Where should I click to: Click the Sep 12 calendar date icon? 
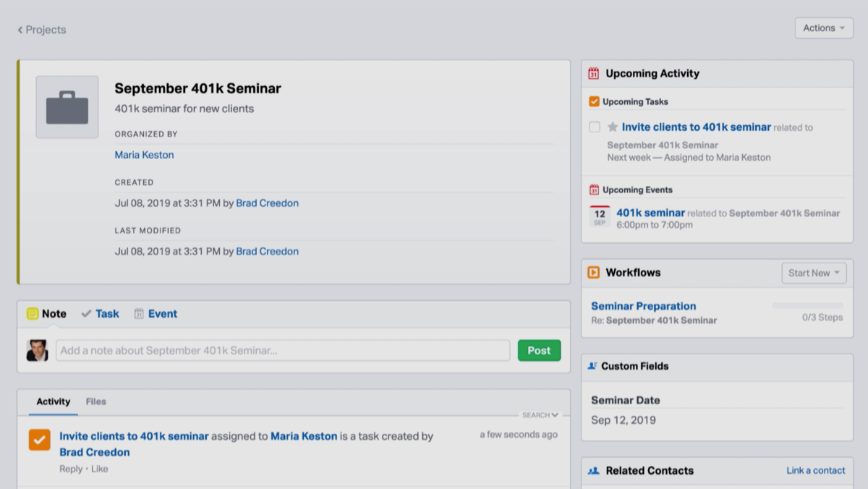[x=600, y=216]
